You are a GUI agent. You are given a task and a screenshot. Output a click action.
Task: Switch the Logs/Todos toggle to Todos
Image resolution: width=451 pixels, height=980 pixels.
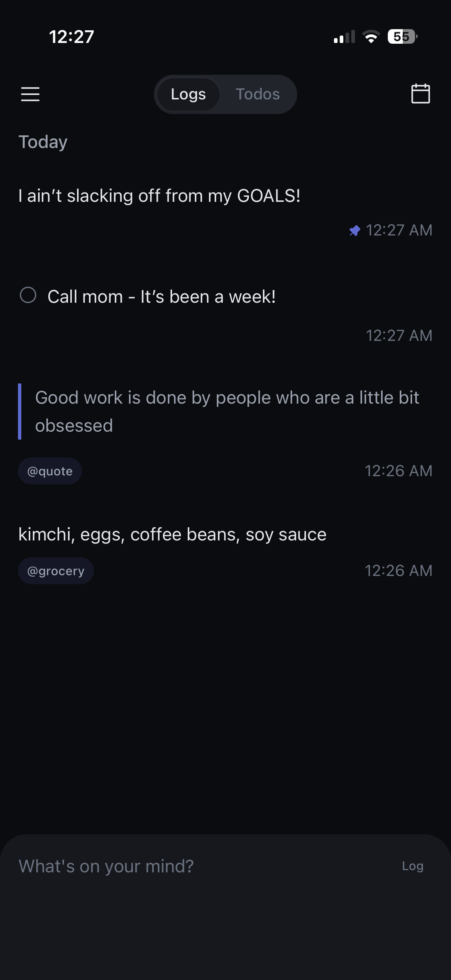(258, 94)
